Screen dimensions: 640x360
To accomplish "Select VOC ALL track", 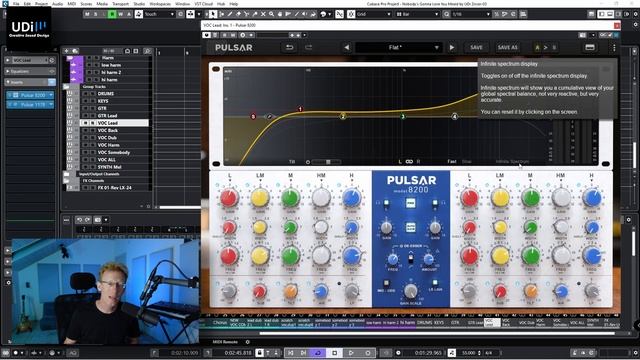I will coord(107,160).
